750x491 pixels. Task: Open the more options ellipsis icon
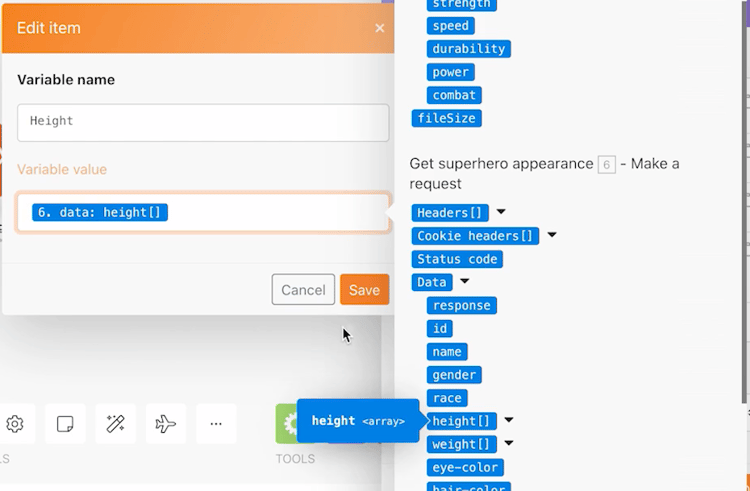[x=216, y=424]
